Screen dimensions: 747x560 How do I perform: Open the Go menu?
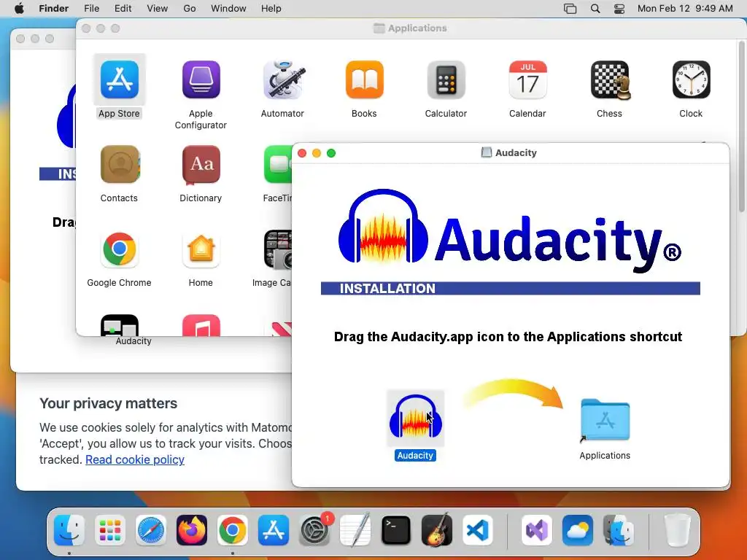tap(190, 9)
